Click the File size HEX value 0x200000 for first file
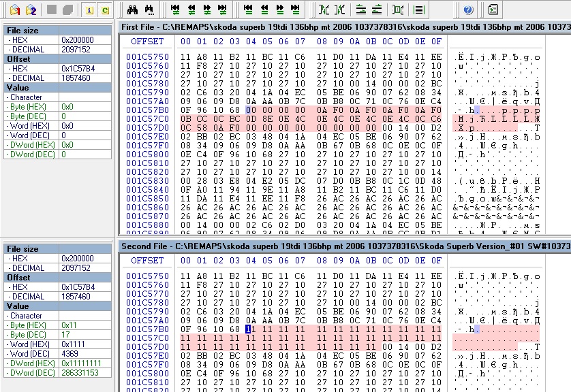This screenshot has width=571, height=392. tap(85, 40)
